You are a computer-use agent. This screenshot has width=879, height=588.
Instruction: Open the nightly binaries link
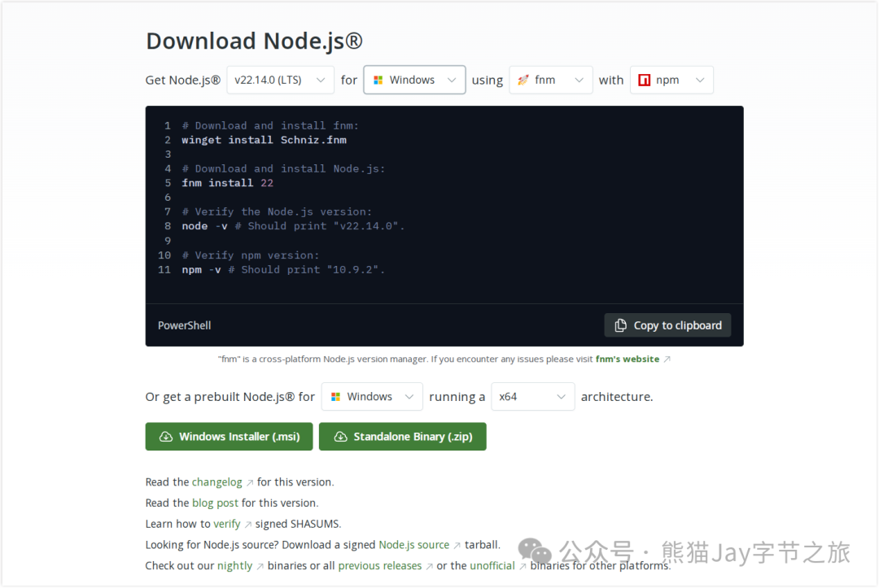[235, 566]
